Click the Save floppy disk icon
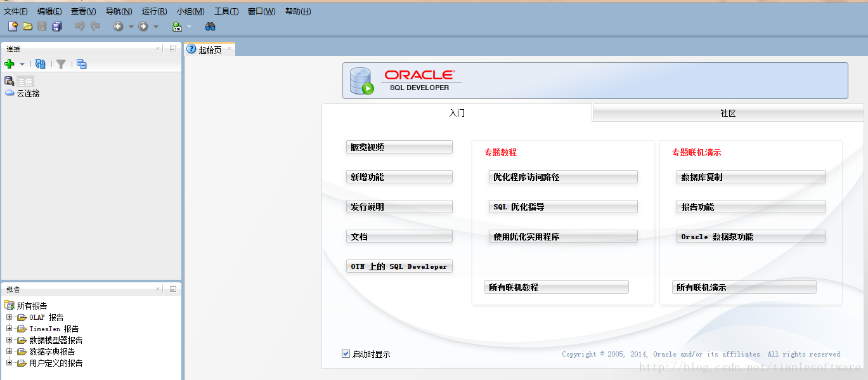 tap(42, 26)
